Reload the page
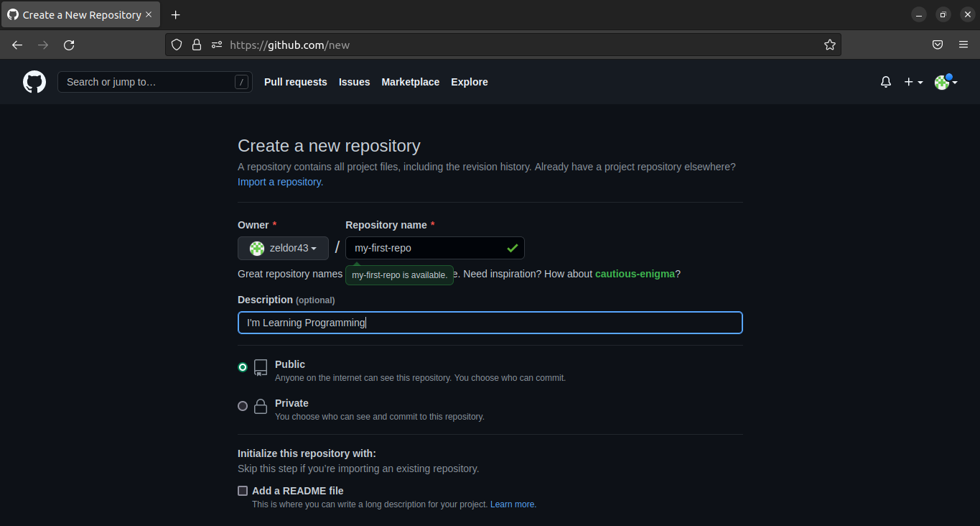This screenshot has height=526, width=980. pyautogui.click(x=69, y=45)
